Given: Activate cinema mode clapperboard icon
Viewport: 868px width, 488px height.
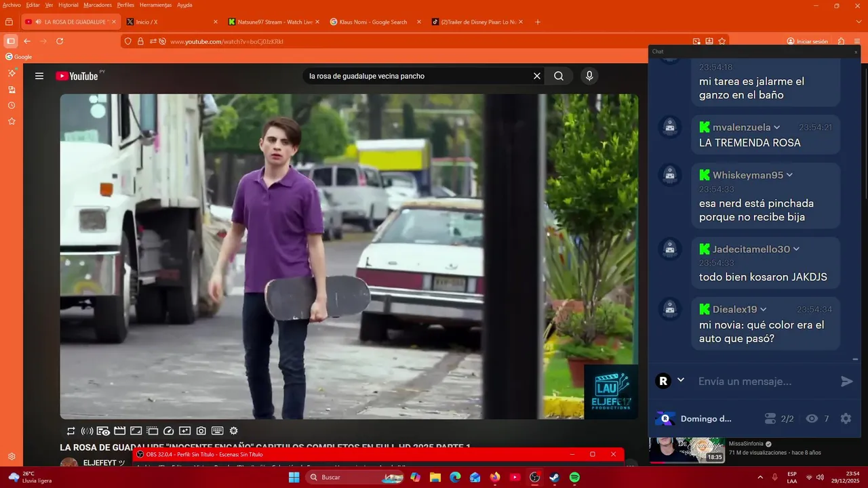Looking at the screenshot, I should tap(119, 430).
